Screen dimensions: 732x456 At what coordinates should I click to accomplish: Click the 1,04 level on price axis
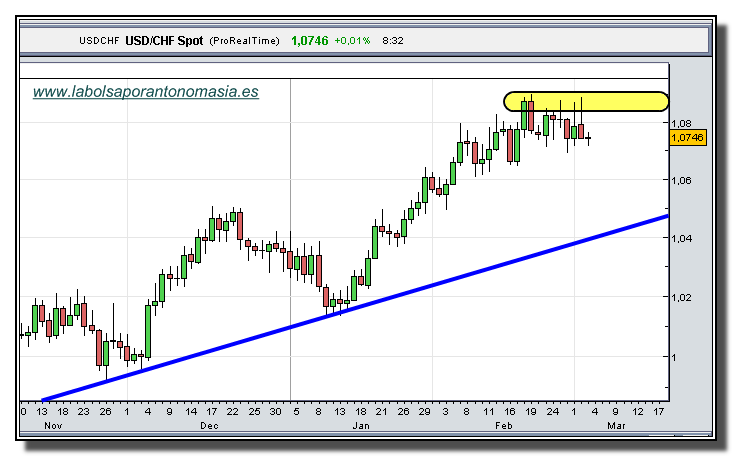pyautogui.click(x=681, y=239)
